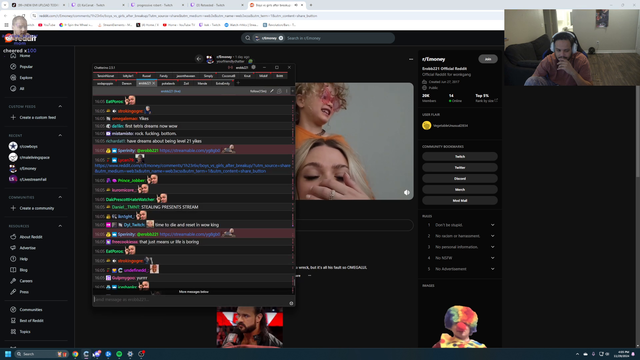The image size is (640, 360).
Task: Switch to pokelawls tab in Chatterino
Action: point(168,83)
